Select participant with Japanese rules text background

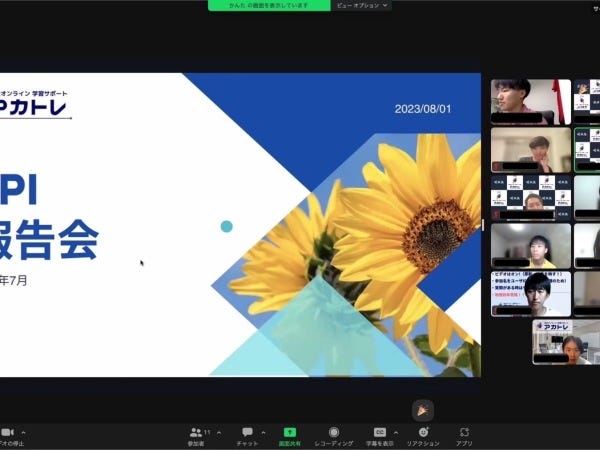click(531, 294)
